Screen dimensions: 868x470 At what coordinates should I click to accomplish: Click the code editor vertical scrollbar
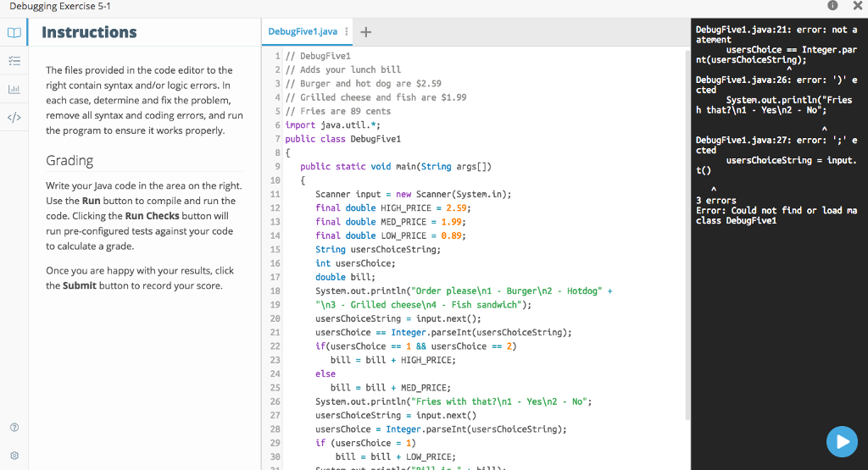point(687,235)
